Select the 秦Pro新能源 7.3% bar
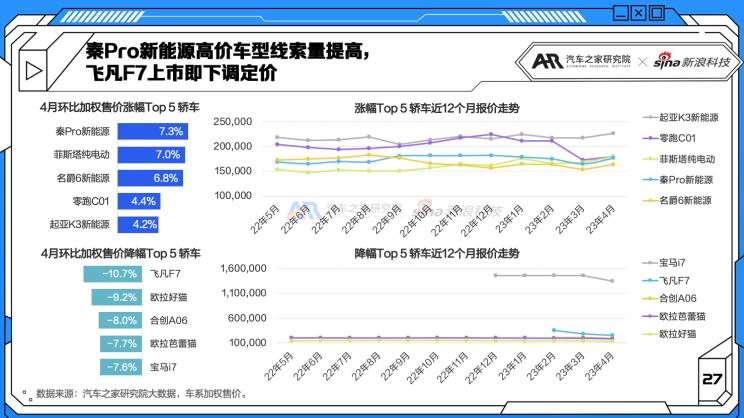Screen dimensions: 744x418 (x=153, y=131)
